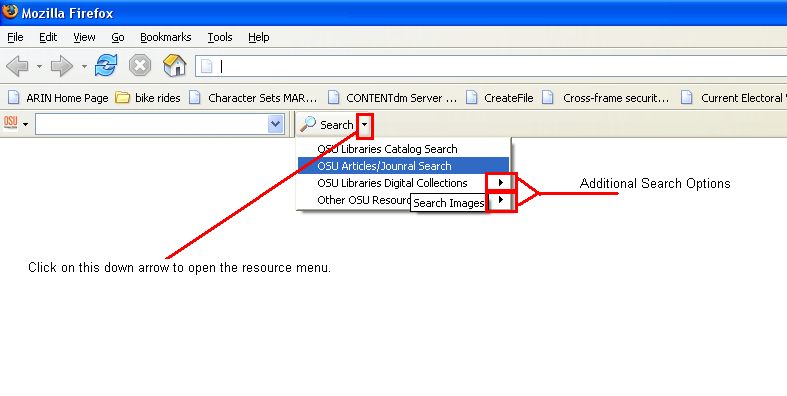787x396 pixels.
Task: Open the bike rides bookmark folder
Action: (148, 98)
